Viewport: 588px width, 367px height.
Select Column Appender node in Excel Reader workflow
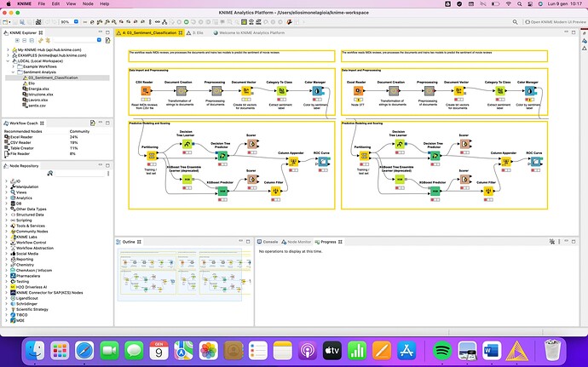tap(506, 162)
